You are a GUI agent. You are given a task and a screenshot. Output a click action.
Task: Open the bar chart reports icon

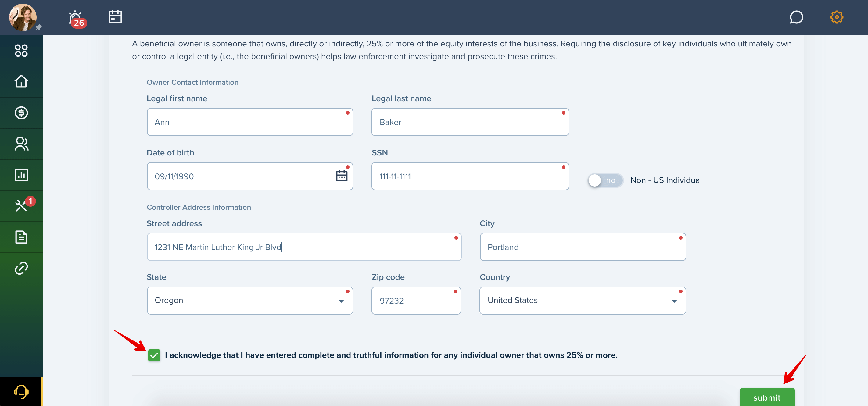21,175
